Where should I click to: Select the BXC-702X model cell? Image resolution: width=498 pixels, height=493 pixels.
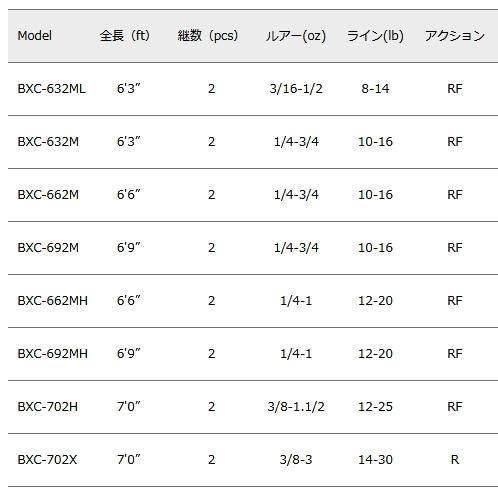[x=47, y=460]
